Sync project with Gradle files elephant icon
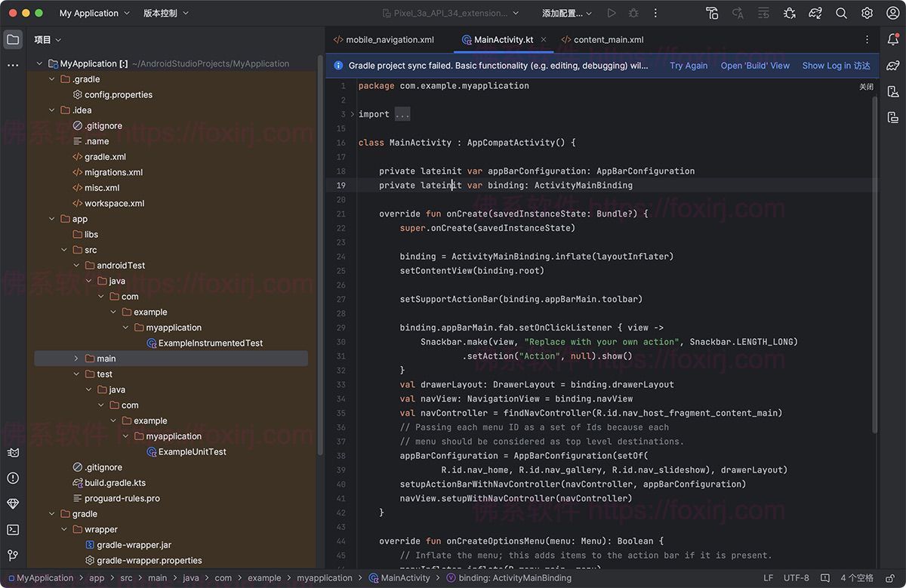The height and width of the screenshot is (588, 906). click(815, 14)
